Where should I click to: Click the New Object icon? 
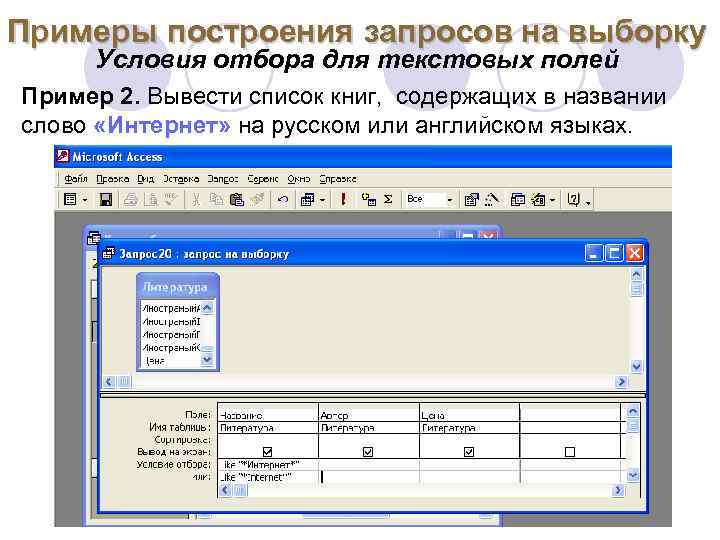point(538,200)
